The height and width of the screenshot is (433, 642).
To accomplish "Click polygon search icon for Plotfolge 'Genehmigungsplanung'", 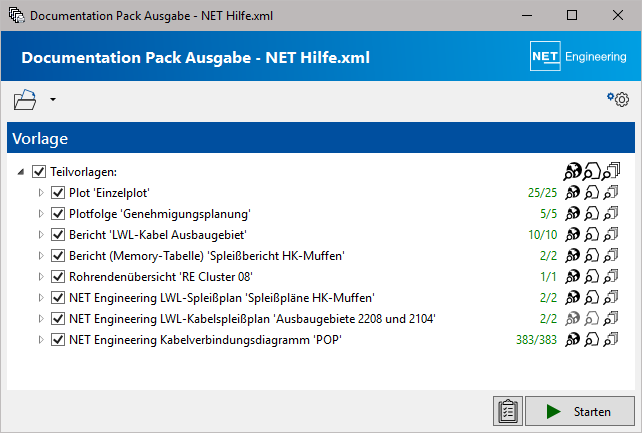I will click(x=592, y=214).
